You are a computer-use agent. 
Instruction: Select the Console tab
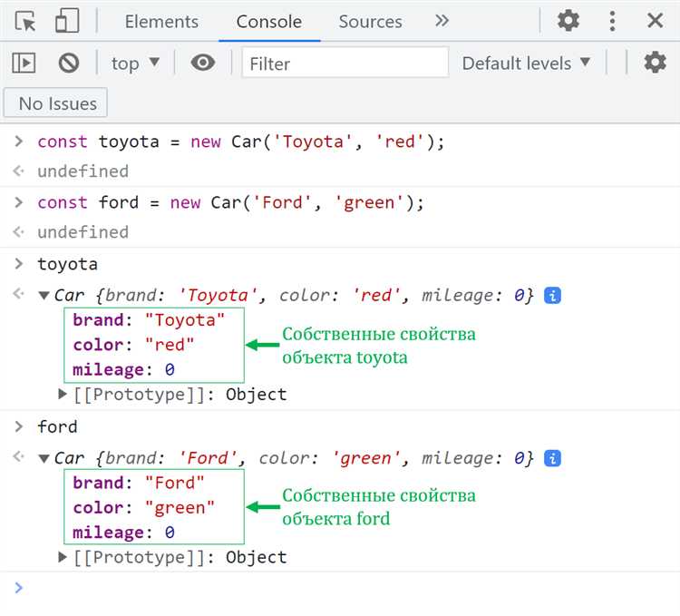[x=269, y=21]
